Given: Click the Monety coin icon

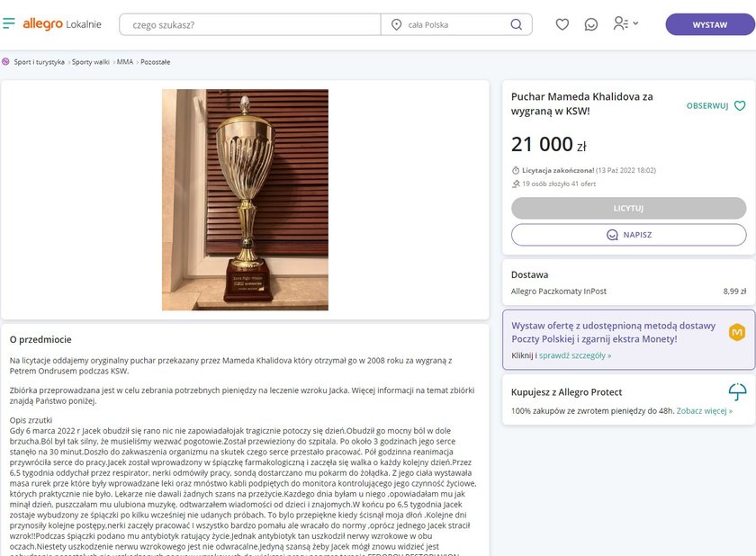Looking at the screenshot, I should coord(737,332).
